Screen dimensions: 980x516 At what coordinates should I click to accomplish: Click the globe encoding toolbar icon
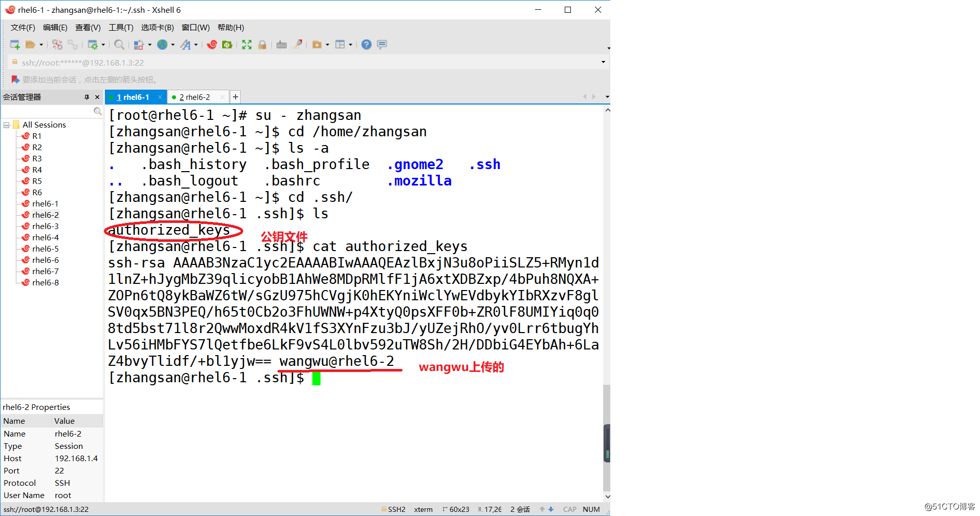pyautogui.click(x=162, y=45)
